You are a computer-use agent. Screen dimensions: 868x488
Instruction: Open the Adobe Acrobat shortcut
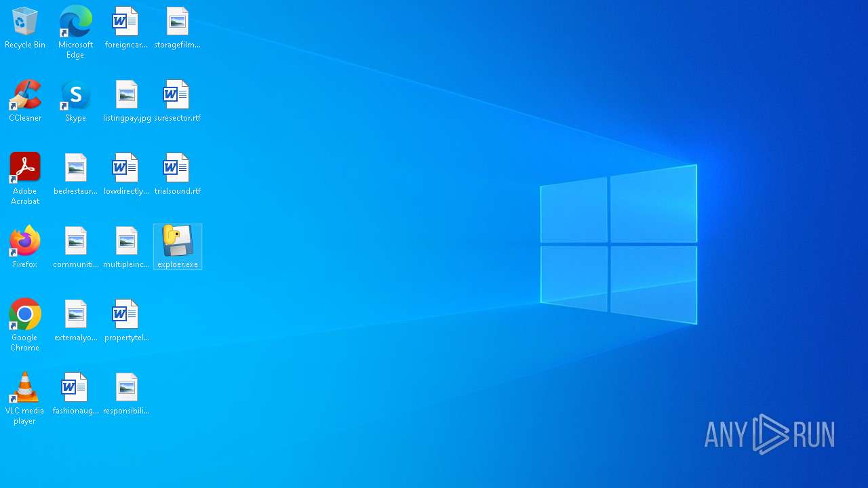tap(25, 179)
